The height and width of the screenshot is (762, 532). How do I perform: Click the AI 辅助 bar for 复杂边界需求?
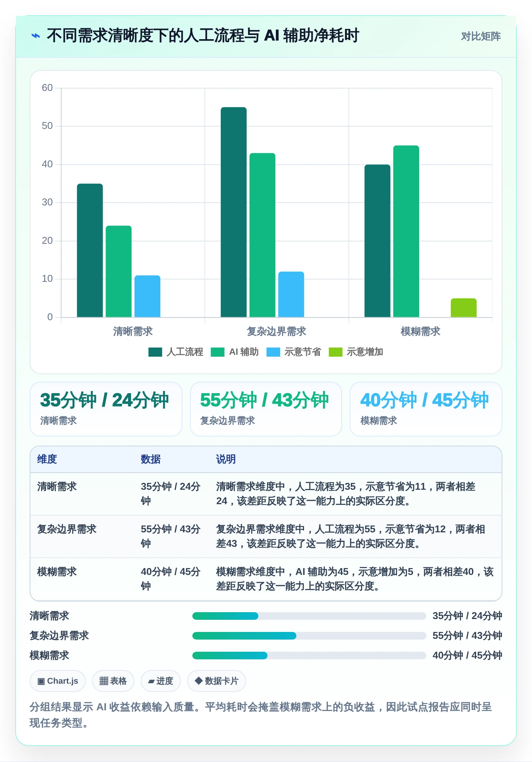[x=262, y=235]
